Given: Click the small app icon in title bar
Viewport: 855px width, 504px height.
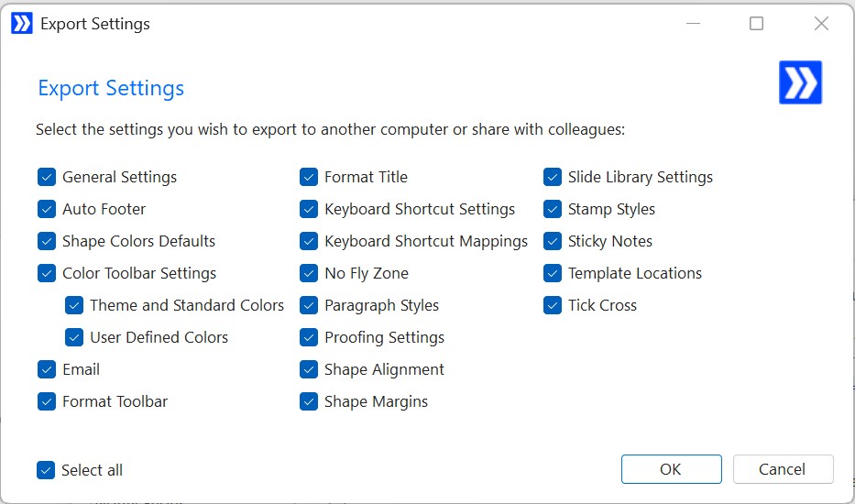Looking at the screenshot, I should (x=22, y=24).
